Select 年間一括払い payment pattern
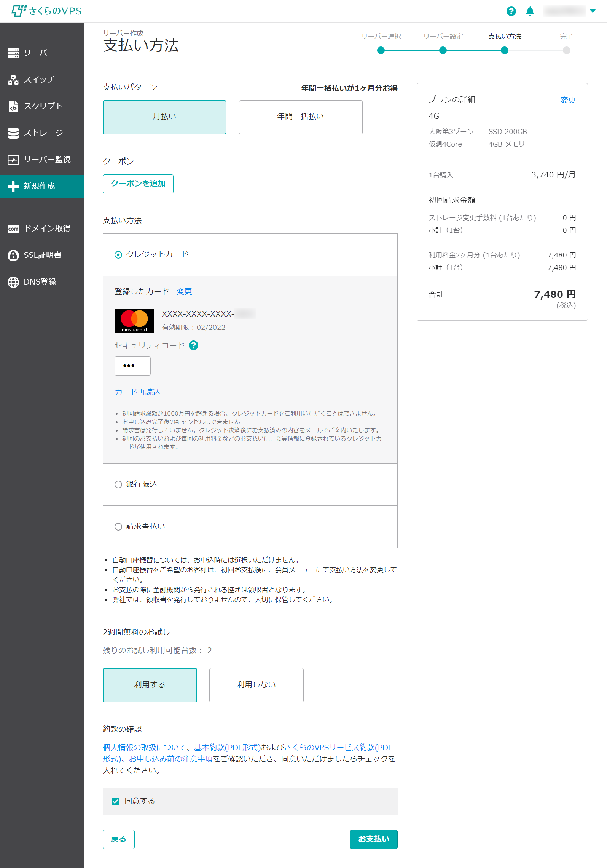This screenshot has width=607, height=868. (x=301, y=117)
